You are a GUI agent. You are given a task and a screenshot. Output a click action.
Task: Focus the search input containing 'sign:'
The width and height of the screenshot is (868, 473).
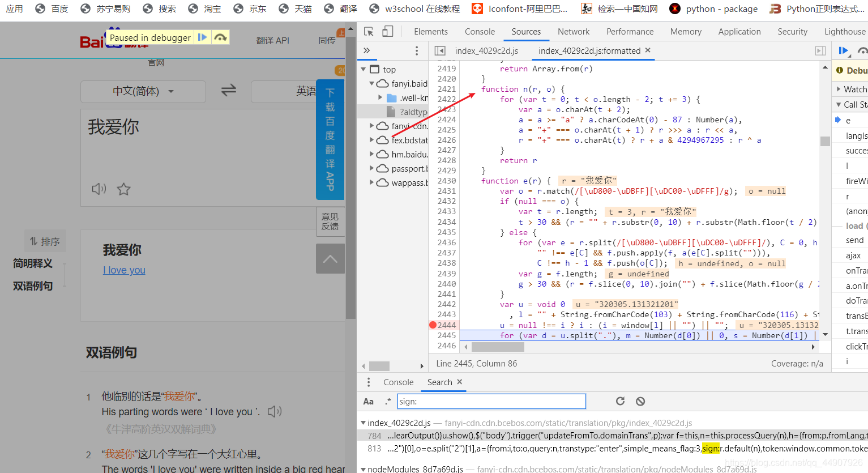point(491,402)
